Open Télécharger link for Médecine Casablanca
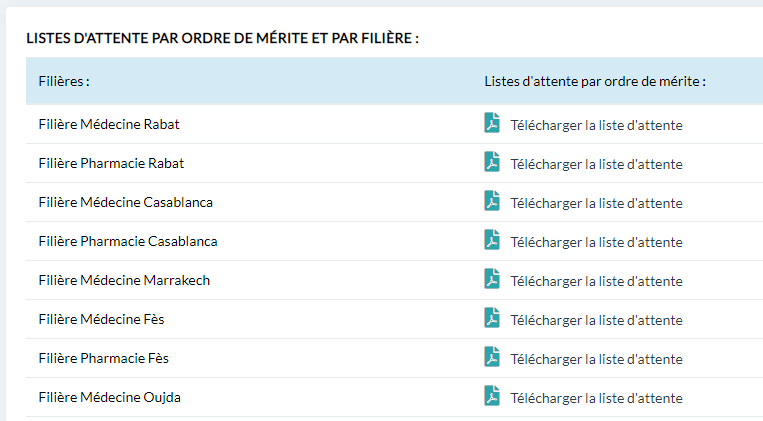Viewport: 763px width, 421px height. 596,203
